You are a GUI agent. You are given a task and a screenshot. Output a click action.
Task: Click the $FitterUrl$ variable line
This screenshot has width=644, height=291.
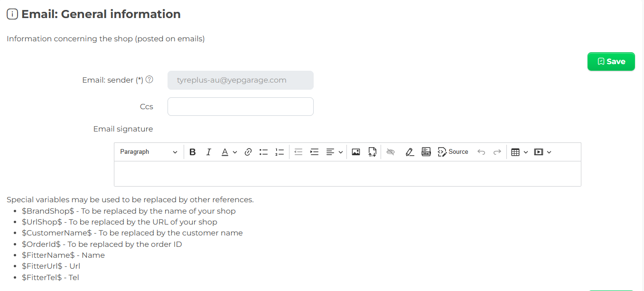coord(51,266)
